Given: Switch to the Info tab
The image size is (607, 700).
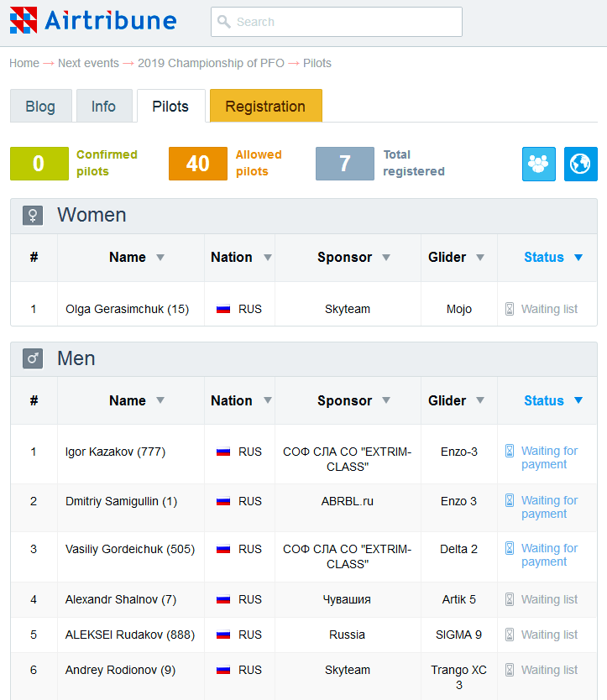Looking at the screenshot, I should point(103,107).
